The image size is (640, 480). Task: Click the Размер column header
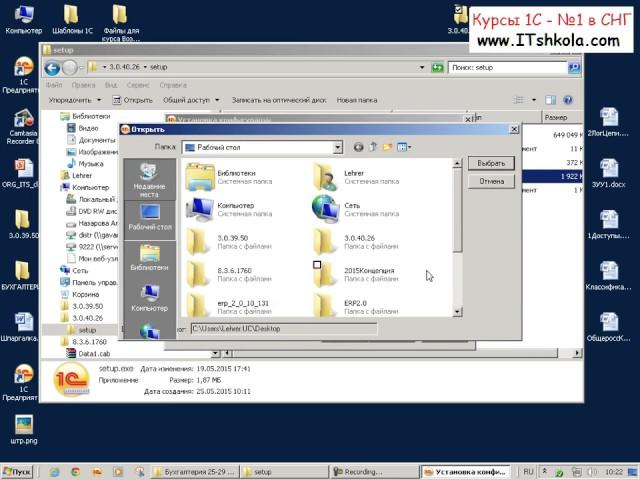point(562,117)
